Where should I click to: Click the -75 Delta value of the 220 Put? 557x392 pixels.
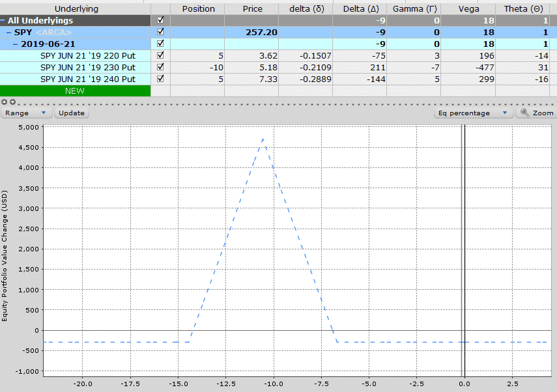tap(378, 56)
